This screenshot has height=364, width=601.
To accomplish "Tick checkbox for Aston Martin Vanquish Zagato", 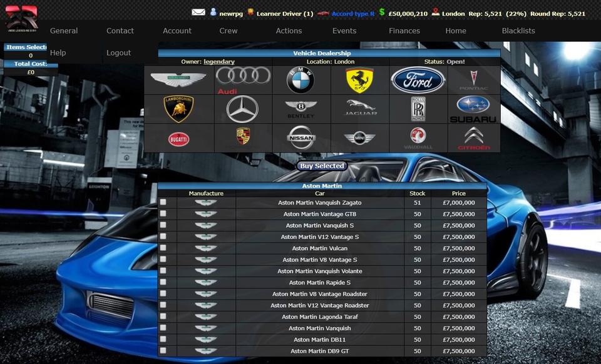I will point(163,203).
